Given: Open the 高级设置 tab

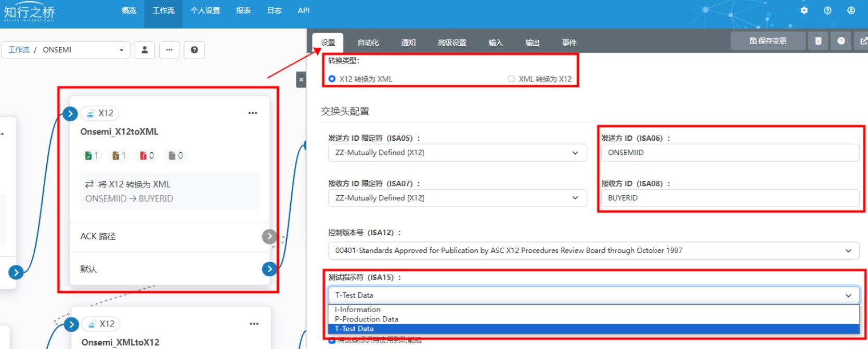Looking at the screenshot, I should pyautogui.click(x=452, y=43).
